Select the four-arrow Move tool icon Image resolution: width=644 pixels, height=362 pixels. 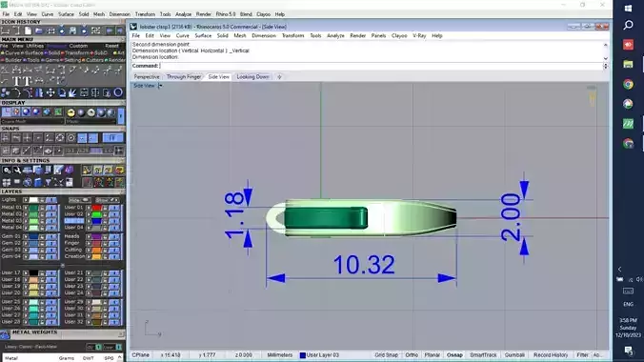coord(50,92)
